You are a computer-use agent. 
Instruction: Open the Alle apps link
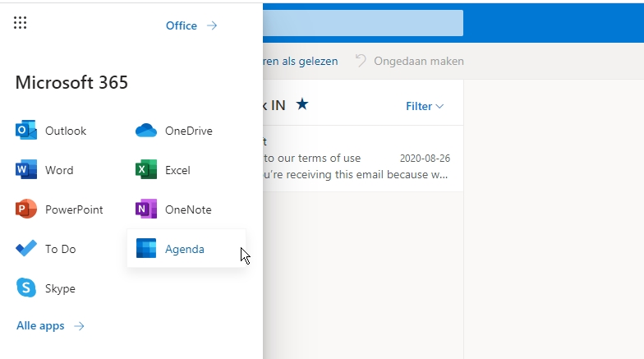(50, 326)
